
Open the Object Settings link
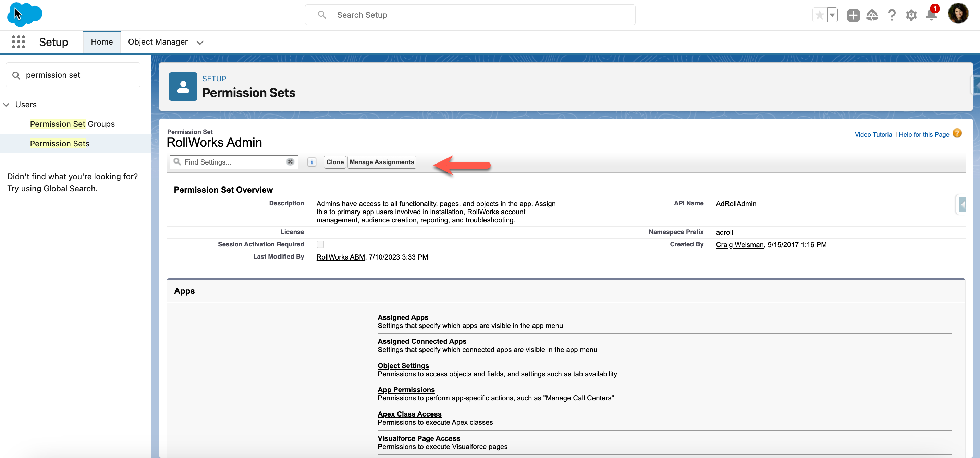(x=403, y=366)
